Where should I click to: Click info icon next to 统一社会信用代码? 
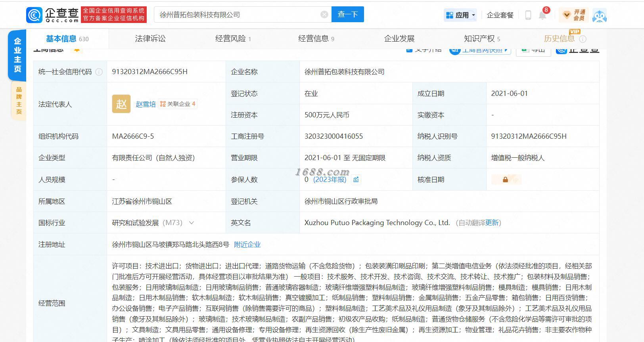99,72
